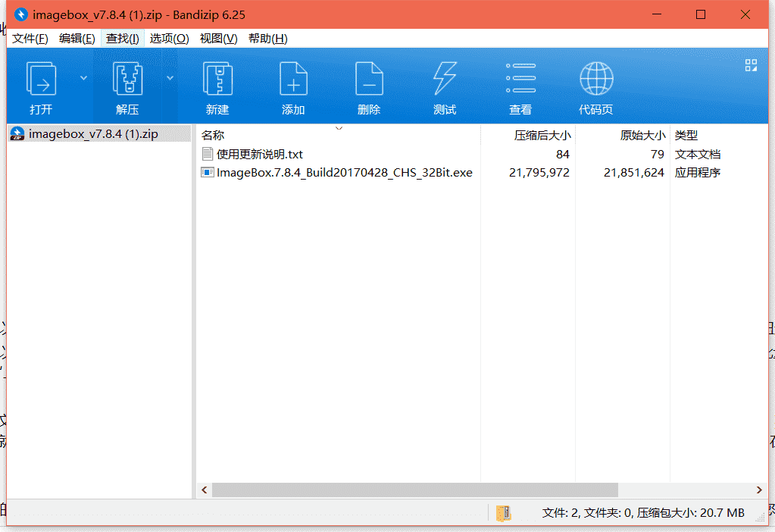This screenshot has height=532, width=775.
Task: Click the toolbar layout grid icon
Action: click(751, 65)
